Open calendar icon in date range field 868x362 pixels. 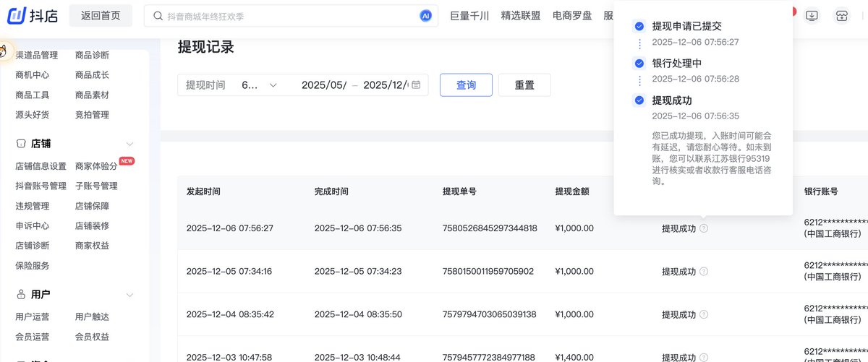416,85
